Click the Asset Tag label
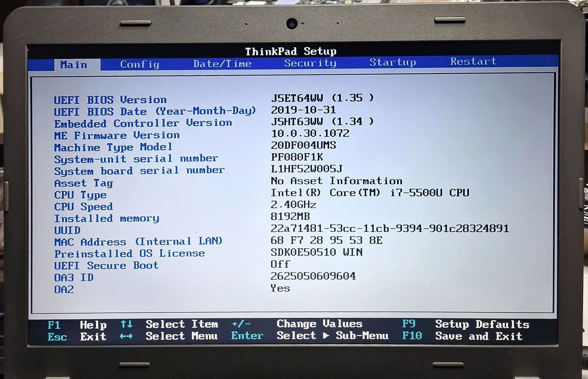This screenshot has height=379, width=588. tap(84, 183)
